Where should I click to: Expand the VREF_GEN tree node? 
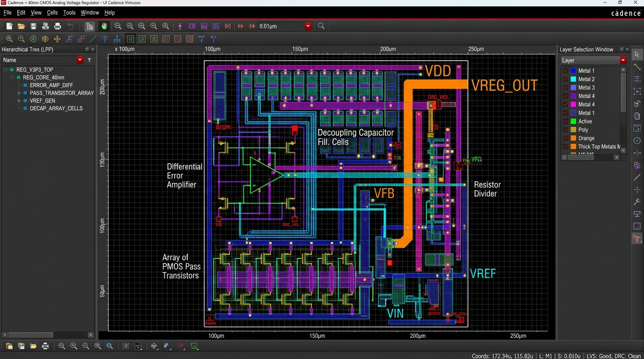pos(19,101)
